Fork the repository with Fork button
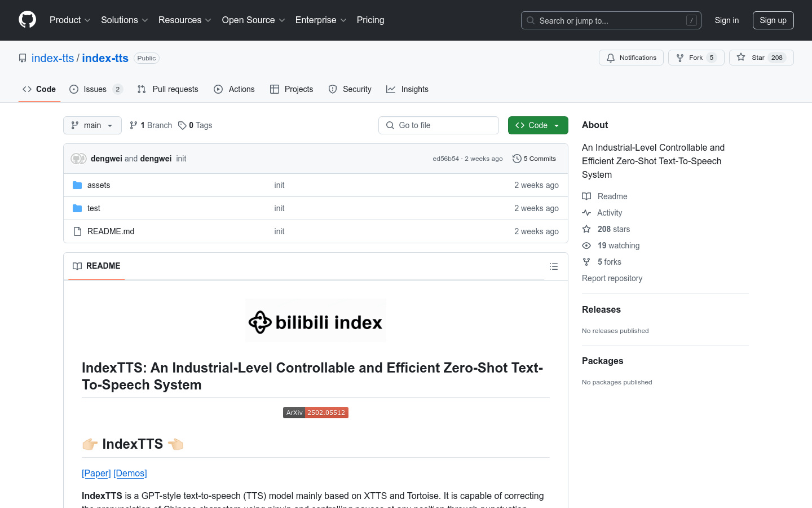Viewport: 812px width, 508px height. [696, 58]
